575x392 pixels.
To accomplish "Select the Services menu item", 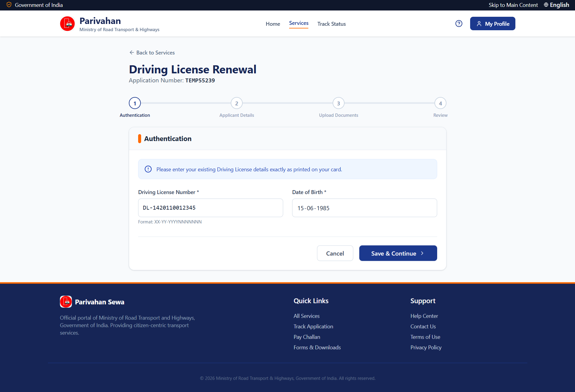I will [x=299, y=23].
